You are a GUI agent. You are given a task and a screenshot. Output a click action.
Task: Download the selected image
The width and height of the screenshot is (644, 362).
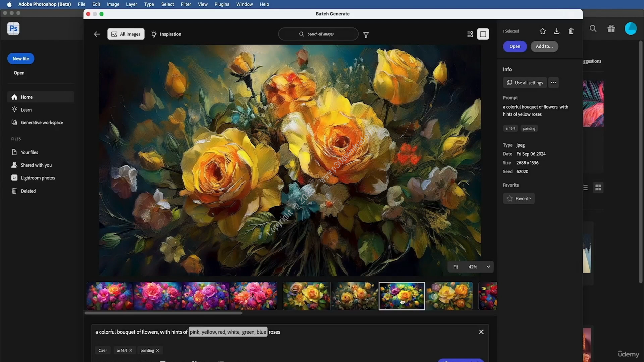tap(556, 31)
